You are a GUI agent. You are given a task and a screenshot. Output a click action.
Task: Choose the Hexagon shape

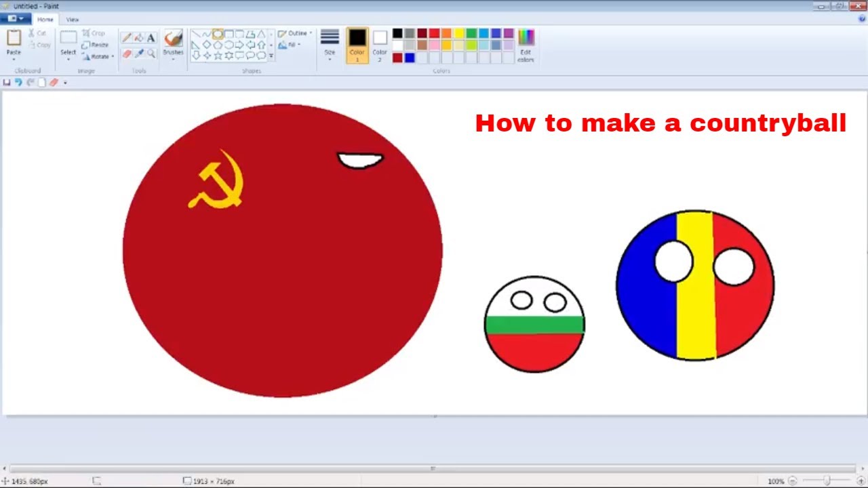pyautogui.click(x=229, y=45)
